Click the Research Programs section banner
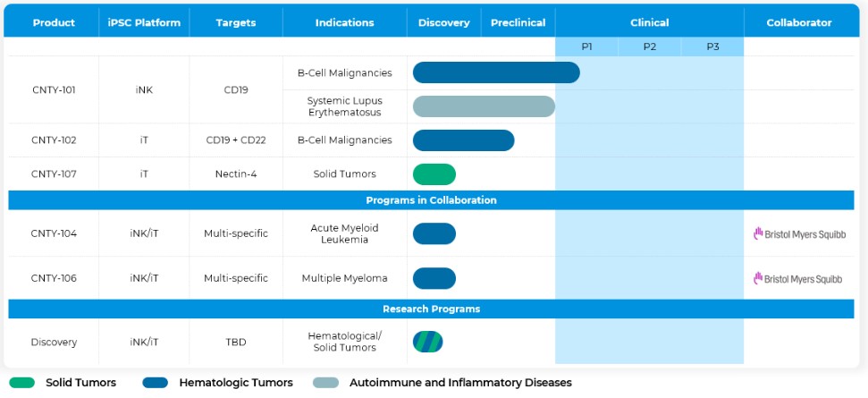Viewport: 868px width, 398px height. pos(431,309)
